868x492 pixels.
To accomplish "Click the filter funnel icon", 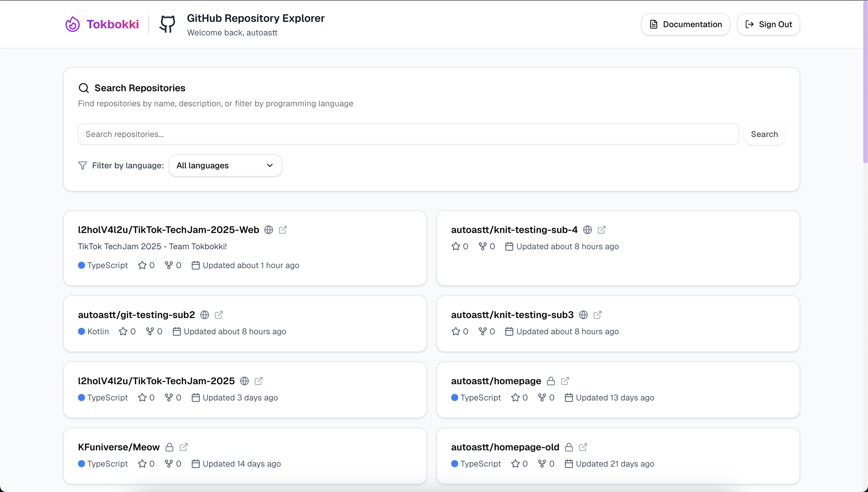I will (82, 166).
